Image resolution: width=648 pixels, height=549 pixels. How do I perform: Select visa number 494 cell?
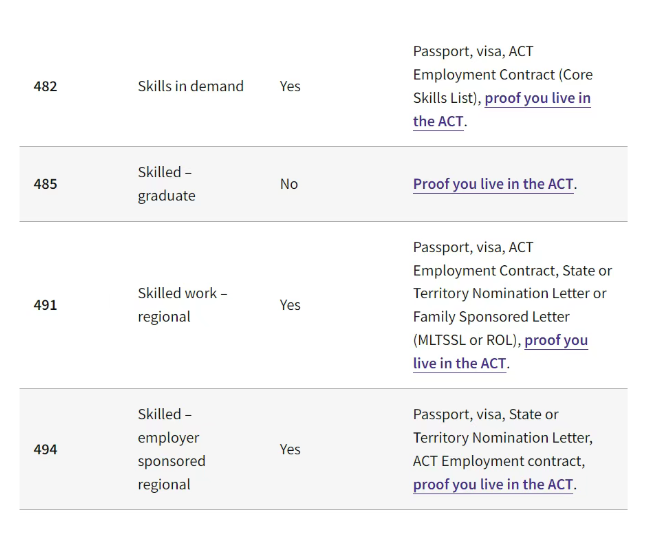point(45,449)
